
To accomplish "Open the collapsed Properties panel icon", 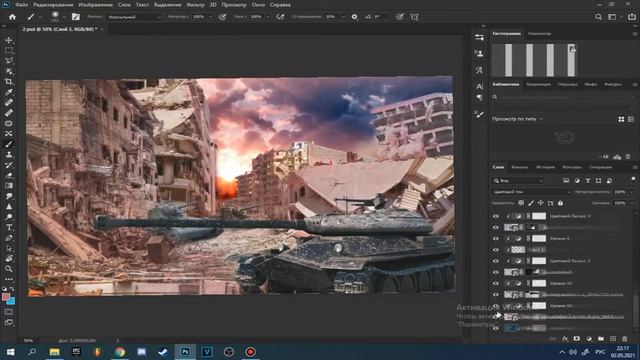I will coord(479,38).
